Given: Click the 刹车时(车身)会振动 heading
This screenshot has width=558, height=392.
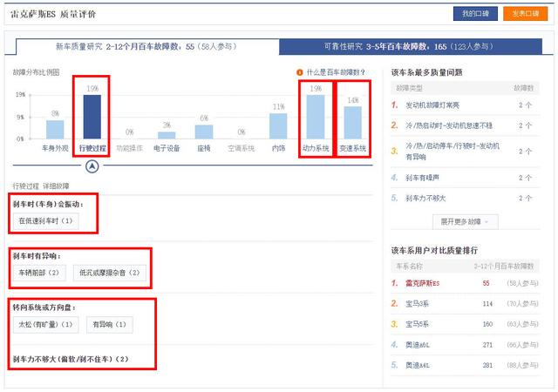Looking at the screenshot, I should 48,204.
